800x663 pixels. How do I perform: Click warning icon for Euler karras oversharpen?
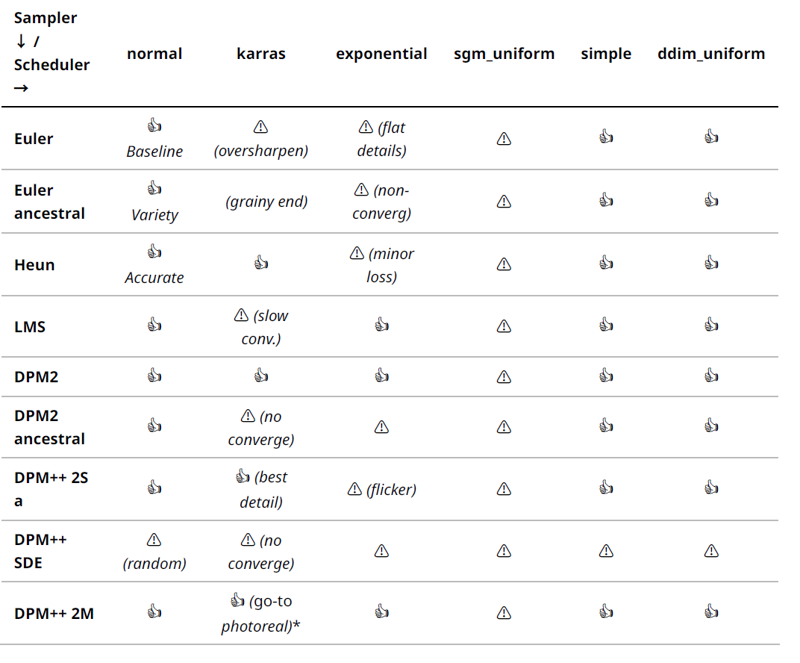261,127
